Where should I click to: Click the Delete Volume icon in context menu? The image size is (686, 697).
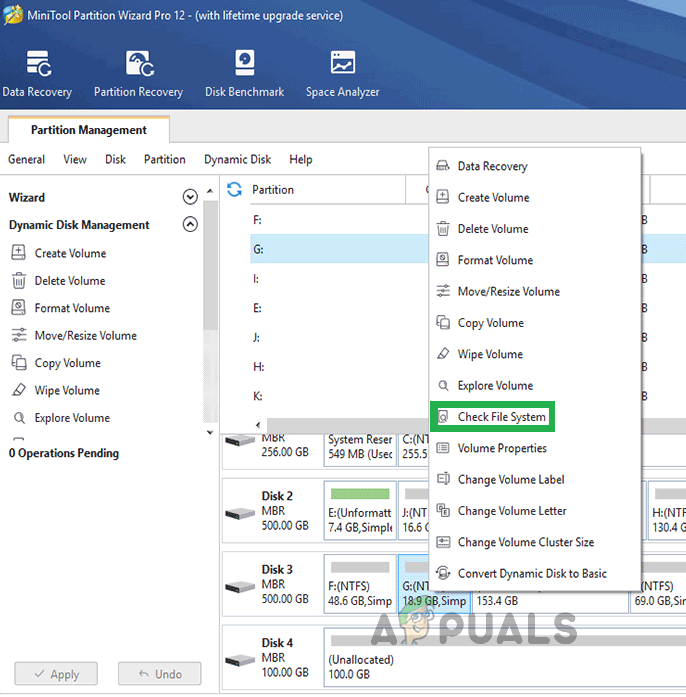[443, 228]
